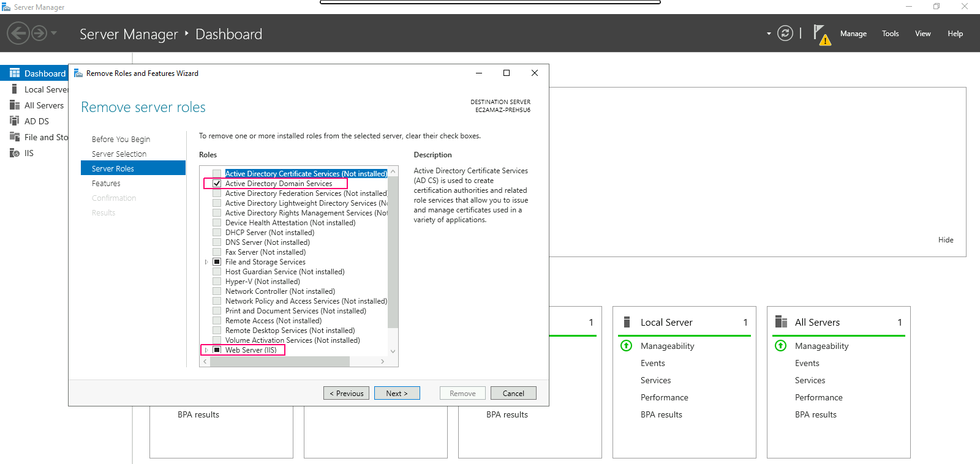Click the vertical scrollbar thumb in roles list
The height and width of the screenshot is (464, 980).
(393, 252)
